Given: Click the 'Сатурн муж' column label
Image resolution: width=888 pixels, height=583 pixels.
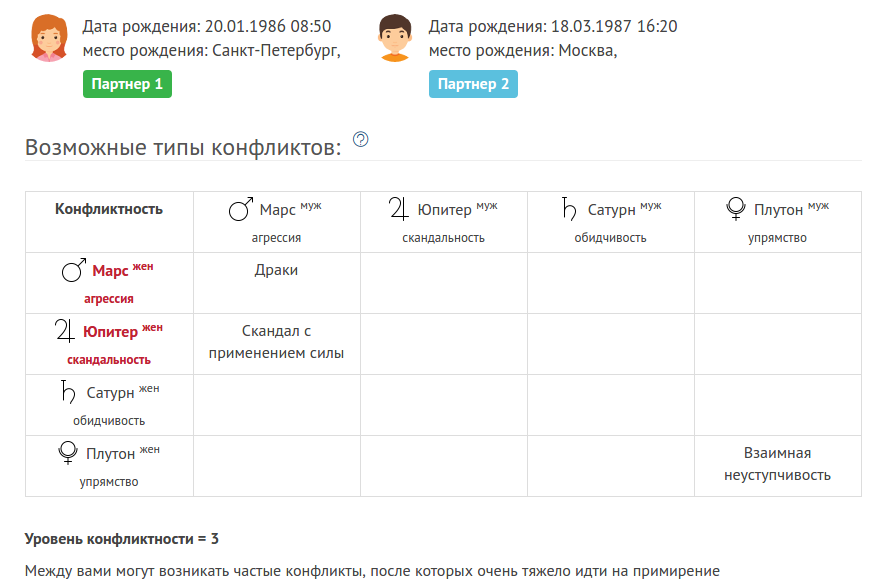Looking at the screenshot, I should 625,209.
